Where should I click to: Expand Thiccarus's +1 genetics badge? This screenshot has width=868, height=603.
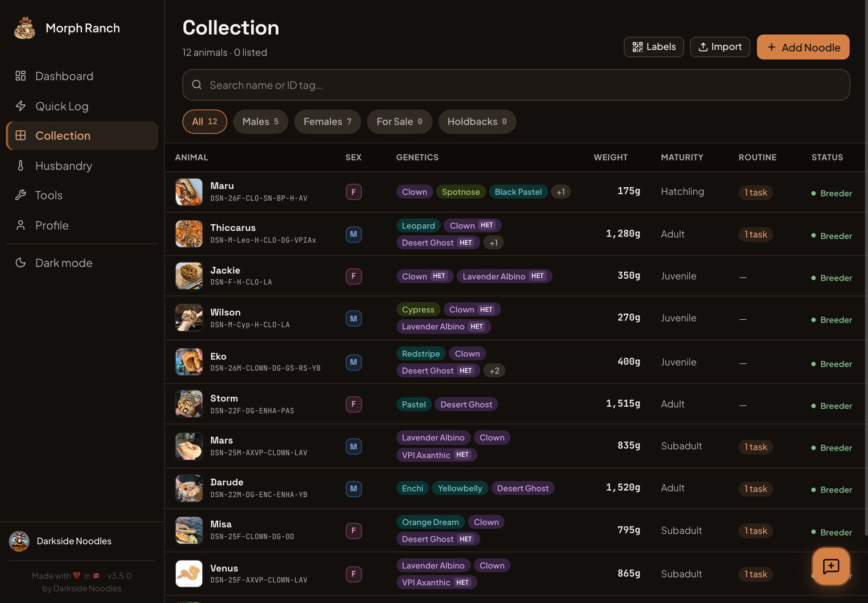(x=494, y=243)
